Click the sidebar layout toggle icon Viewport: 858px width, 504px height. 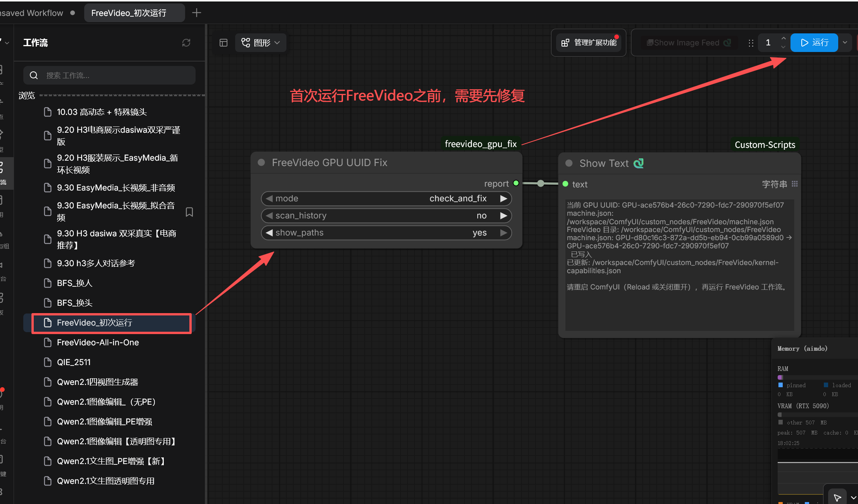pyautogui.click(x=224, y=43)
